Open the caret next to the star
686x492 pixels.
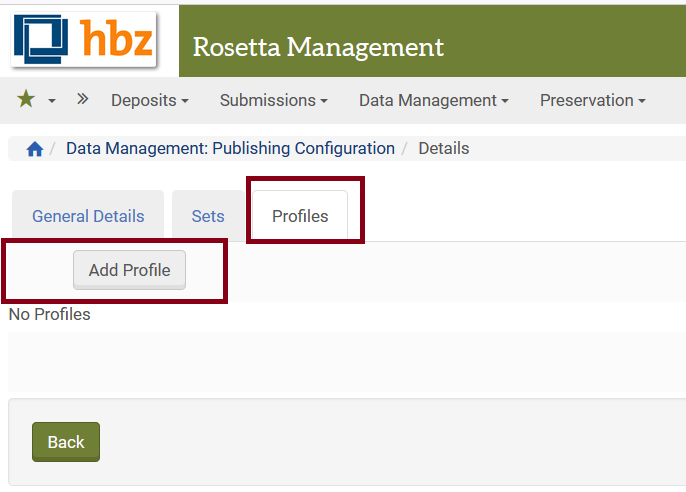tap(52, 101)
